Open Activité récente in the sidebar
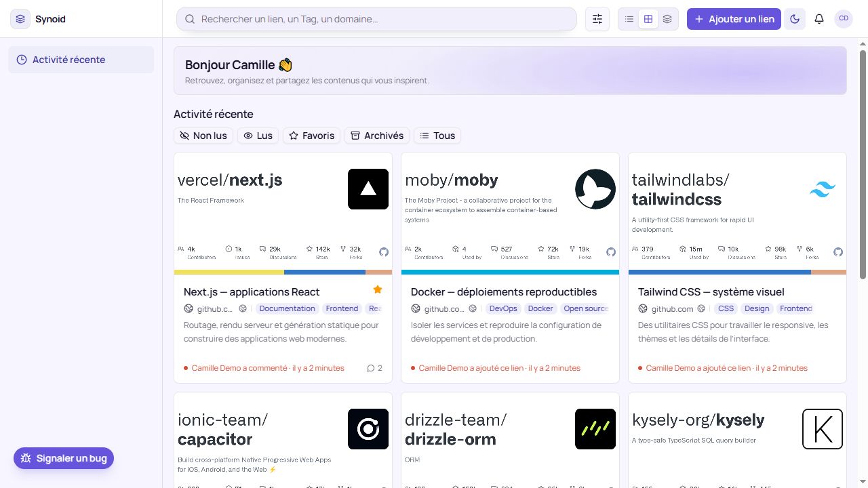Viewport: 868px width, 488px height. point(81,60)
